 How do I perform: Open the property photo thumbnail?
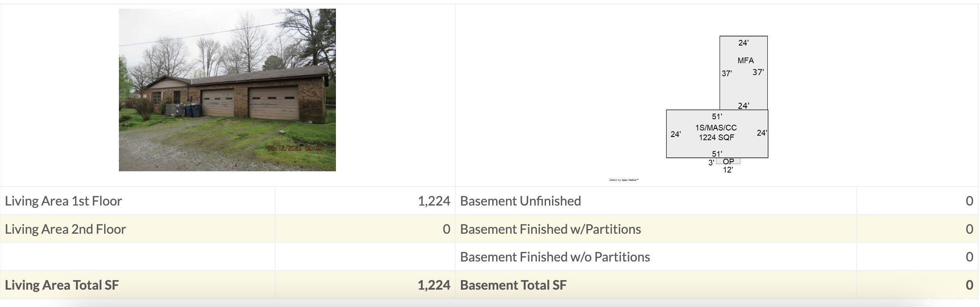(227, 90)
